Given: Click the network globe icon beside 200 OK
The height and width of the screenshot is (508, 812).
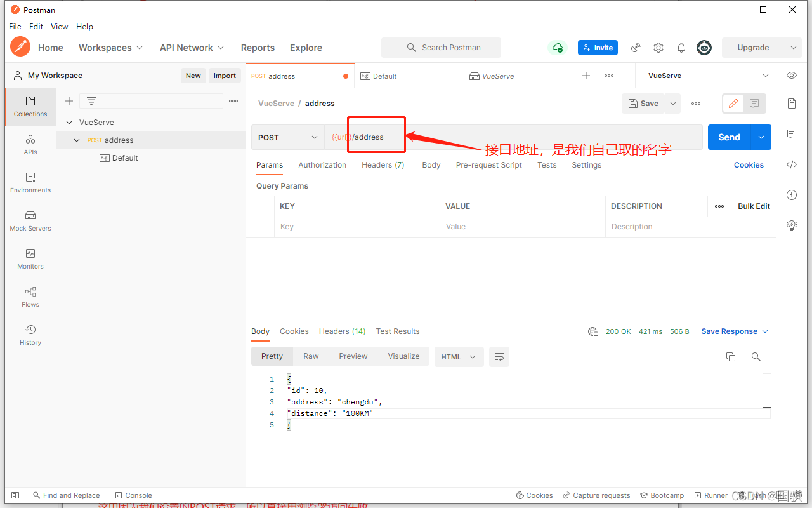Looking at the screenshot, I should pos(593,331).
